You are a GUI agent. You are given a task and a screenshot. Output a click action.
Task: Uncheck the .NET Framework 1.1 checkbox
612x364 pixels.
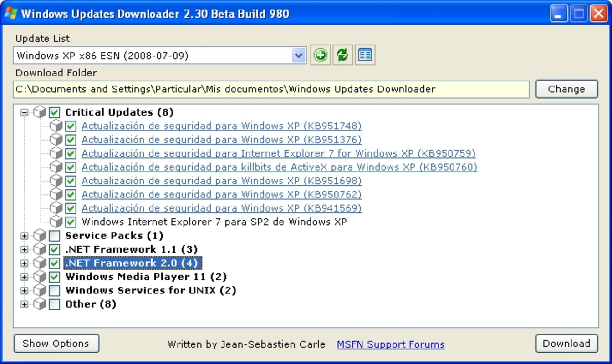click(x=54, y=249)
